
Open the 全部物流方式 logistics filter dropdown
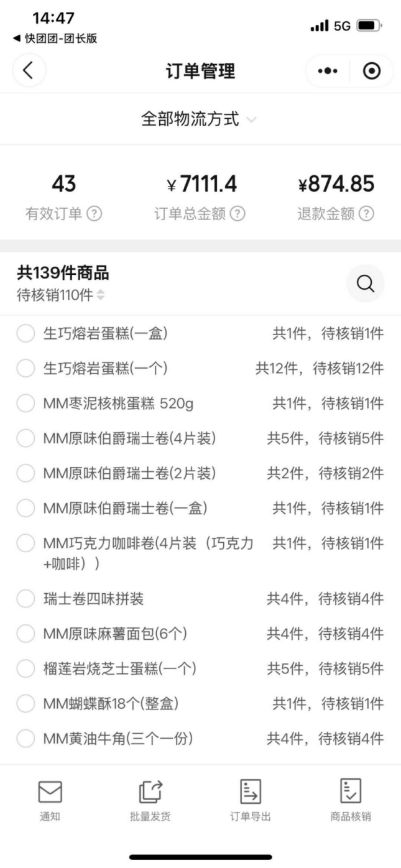click(x=200, y=119)
